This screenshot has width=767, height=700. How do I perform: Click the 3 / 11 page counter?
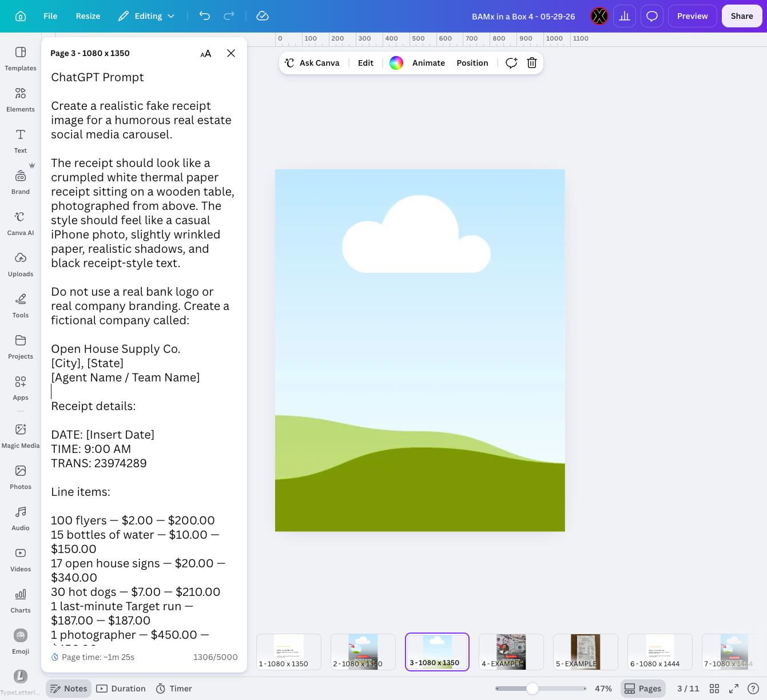pos(688,689)
